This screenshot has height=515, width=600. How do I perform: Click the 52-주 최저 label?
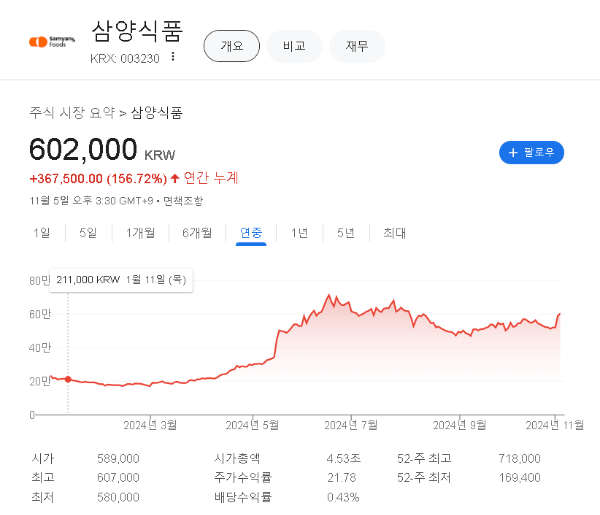click(424, 478)
